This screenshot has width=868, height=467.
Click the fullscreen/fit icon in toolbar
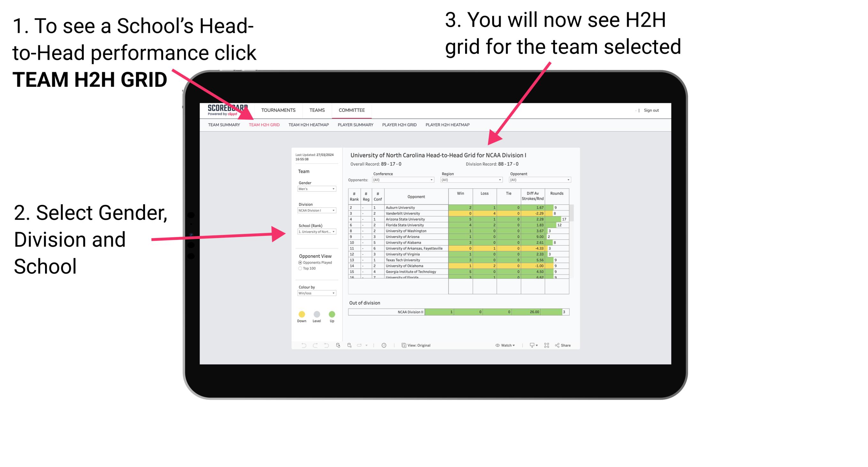(547, 345)
